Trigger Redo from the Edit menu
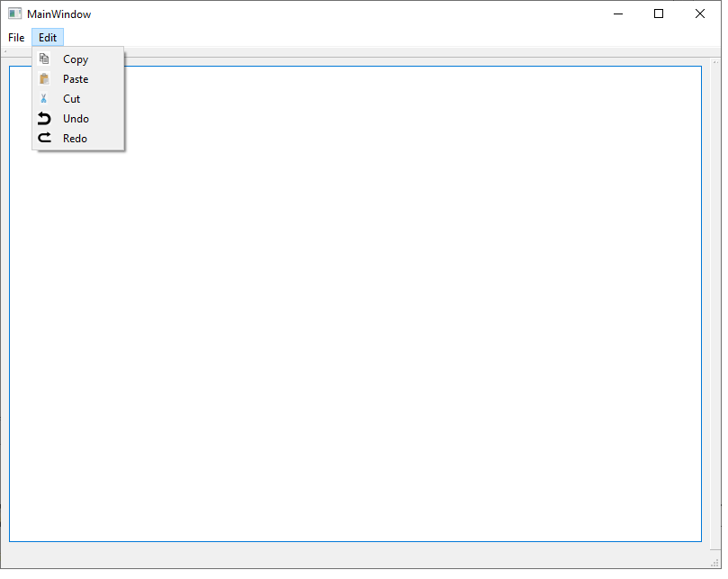This screenshot has width=728, height=579. coord(75,138)
